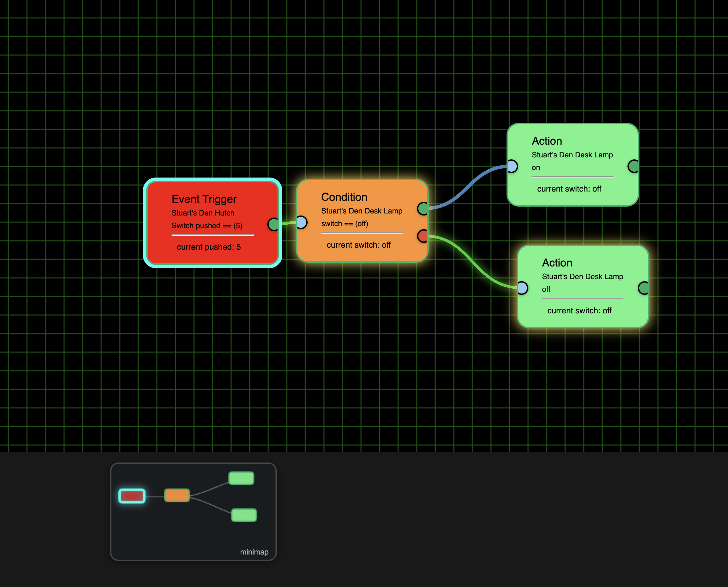
Task: Click 'Switch pushed == (5)' text in the Event Trigger
Action: (207, 226)
